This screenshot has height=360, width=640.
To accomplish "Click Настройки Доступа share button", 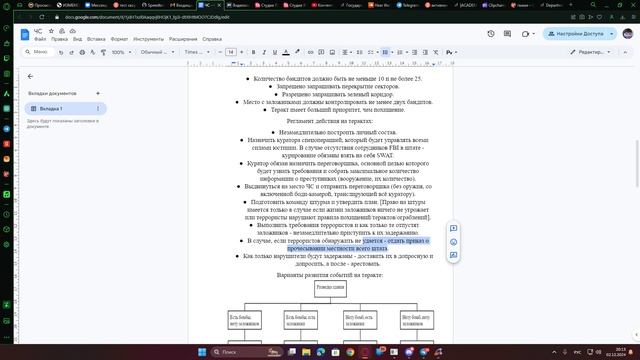I will [x=576, y=34].
